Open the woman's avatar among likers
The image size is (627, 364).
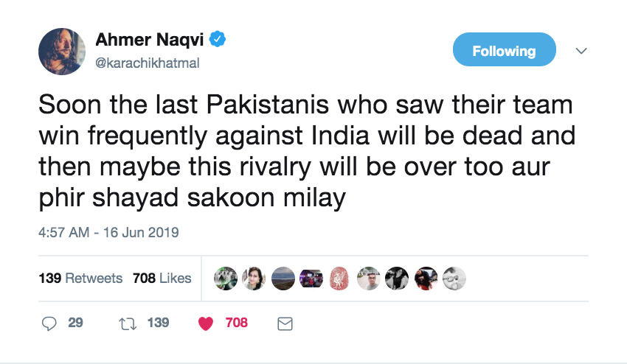pos(254,279)
